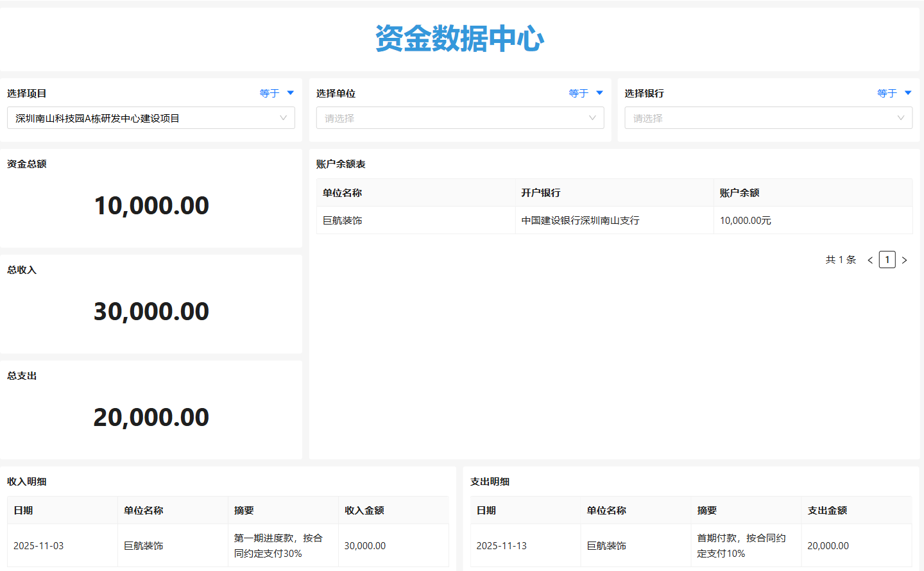Image resolution: width=924 pixels, height=571 pixels.
Task: Click the 开户银行 column header
Action: [539, 192]
